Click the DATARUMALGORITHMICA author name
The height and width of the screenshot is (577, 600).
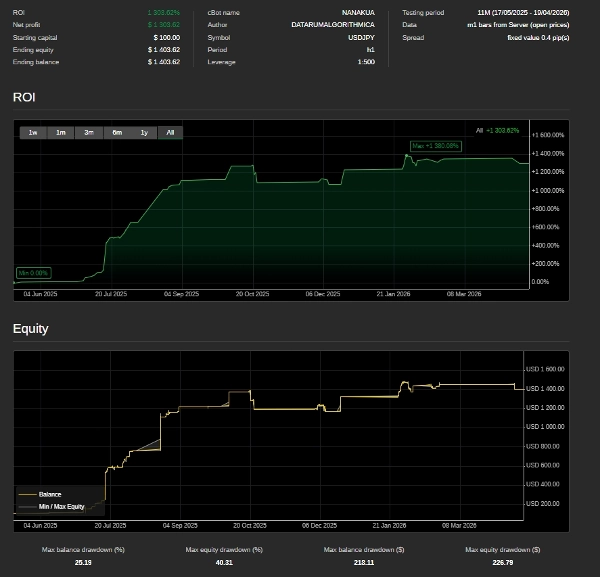[333, 24]
